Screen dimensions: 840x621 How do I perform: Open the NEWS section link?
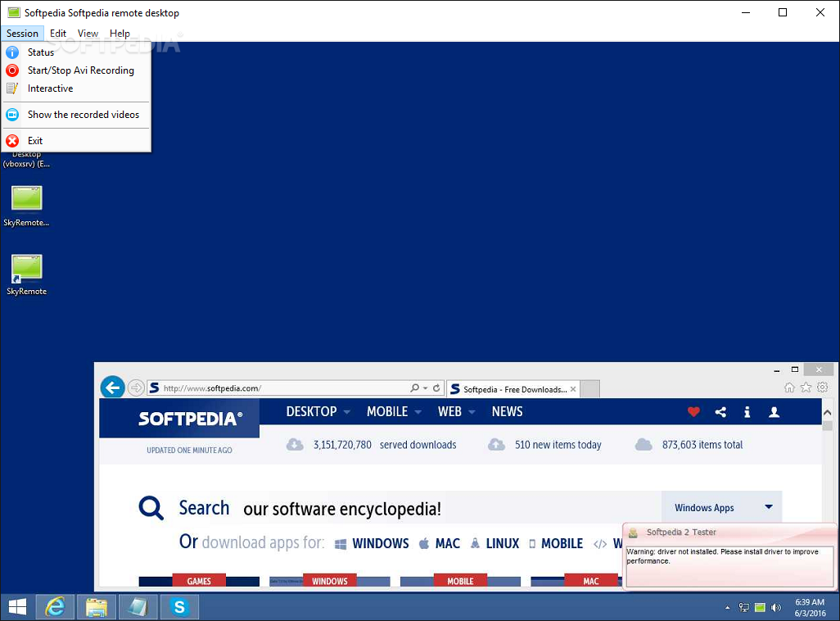pyautogui.click(x=507, y=411)
